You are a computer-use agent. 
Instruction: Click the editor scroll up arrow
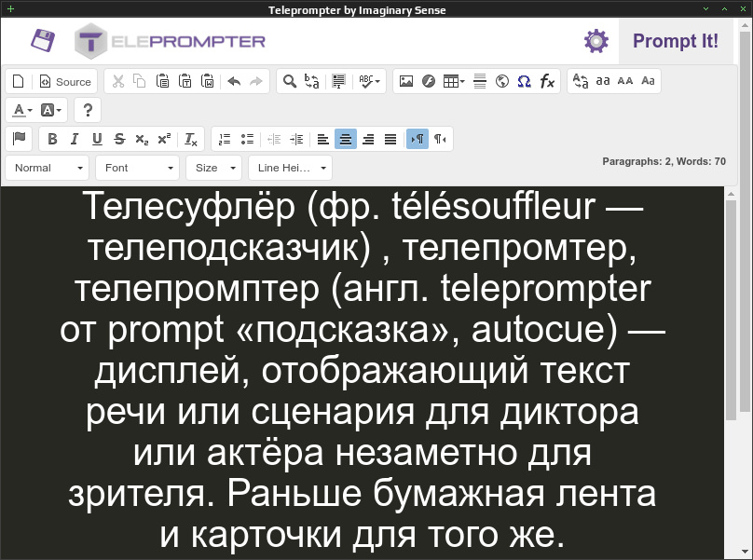coord(731,194)
